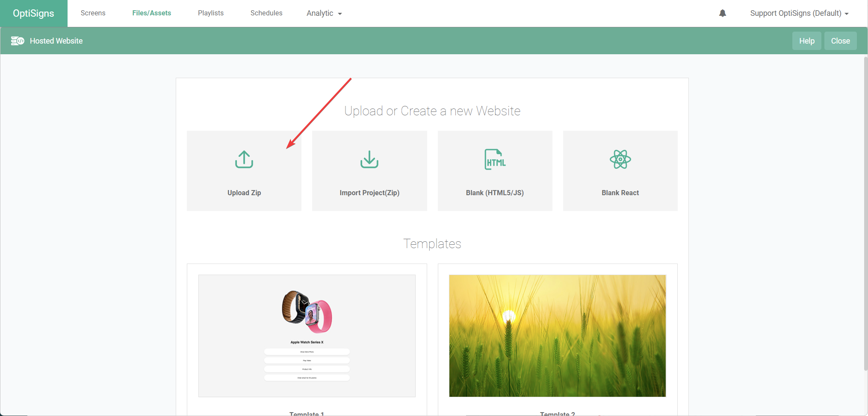The width and height of the screenshot is (868, 416).
Task: Click the OptiSigns logo
Action: click(33, 13)
